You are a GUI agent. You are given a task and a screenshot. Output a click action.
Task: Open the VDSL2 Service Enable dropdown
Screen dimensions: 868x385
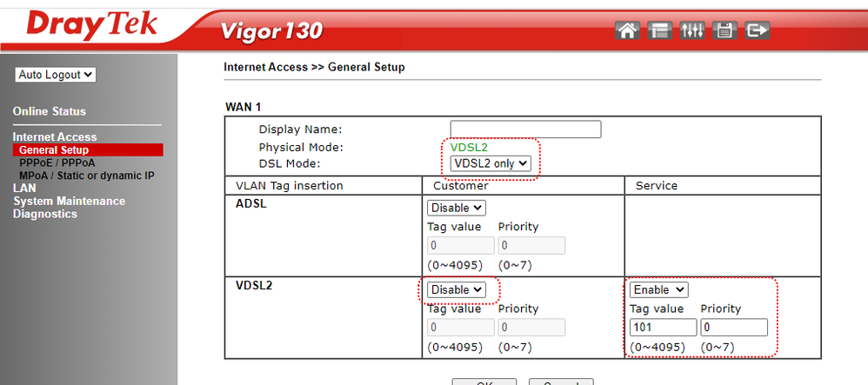pyautogui.click(x=658, y=290)
